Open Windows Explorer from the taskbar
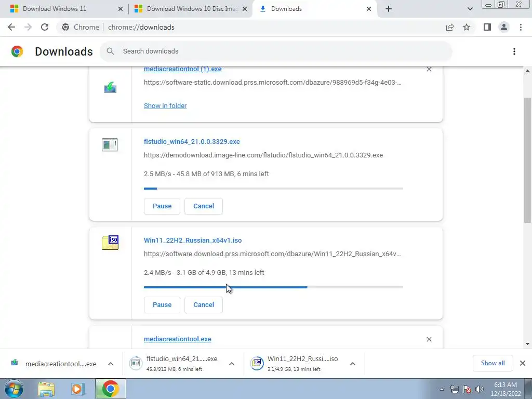532x399 pixels. pos(46,389)
